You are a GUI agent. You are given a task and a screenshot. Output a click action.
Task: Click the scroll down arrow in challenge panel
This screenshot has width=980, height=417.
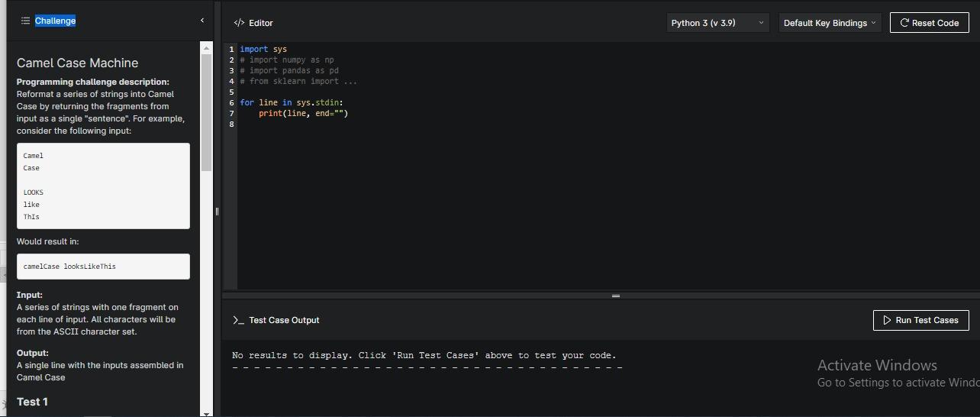pos(206,413)
